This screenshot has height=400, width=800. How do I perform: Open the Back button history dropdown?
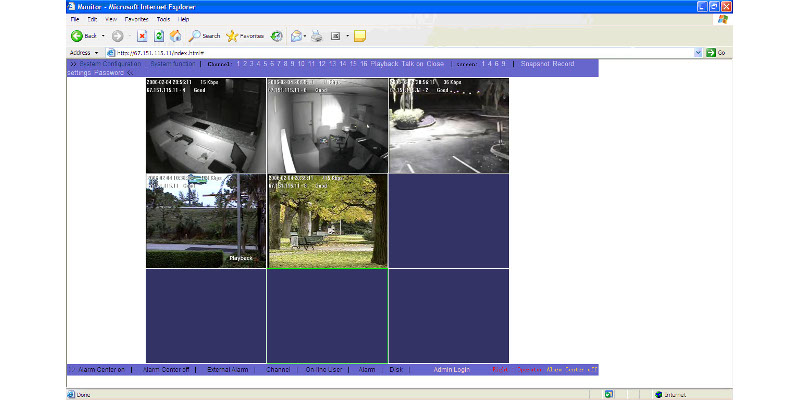(103, 36)
